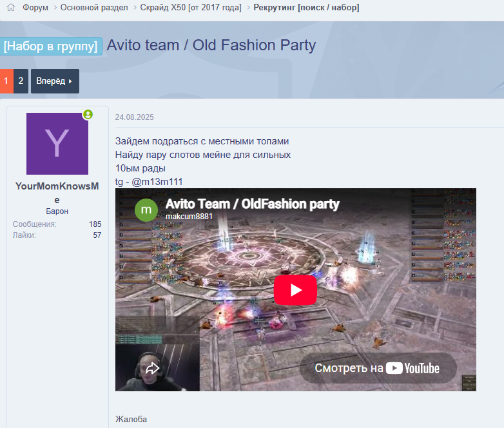Click the green m channel avatar
504x428 pixels.
[146, 210]
